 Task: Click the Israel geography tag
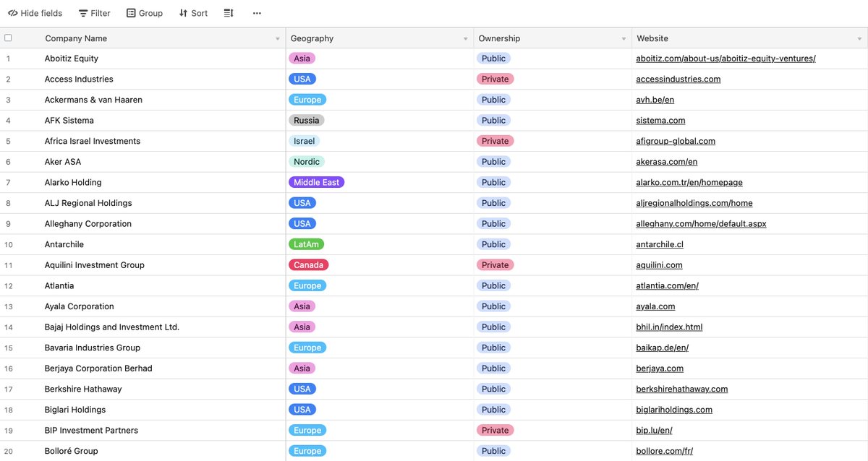pyautogui.click(x=304, y=141)
